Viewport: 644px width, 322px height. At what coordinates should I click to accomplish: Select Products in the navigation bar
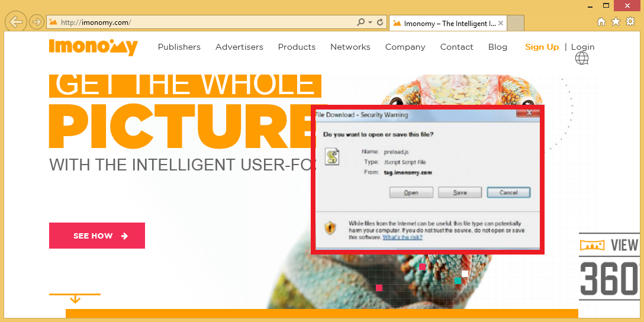pos(297,47)
